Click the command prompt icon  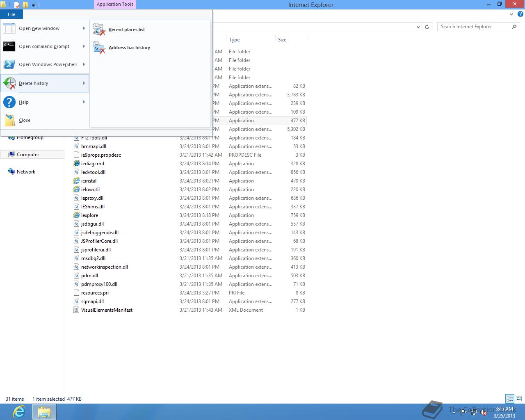9,46
